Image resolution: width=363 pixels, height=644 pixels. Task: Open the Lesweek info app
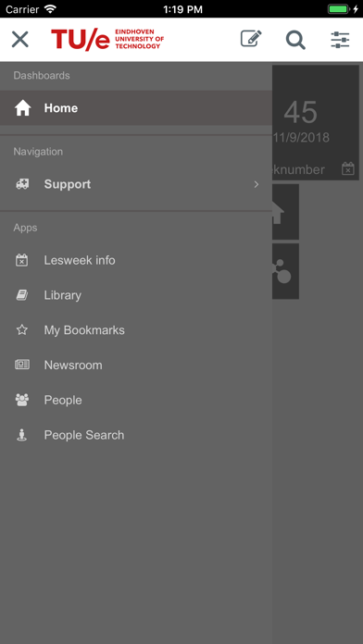136,260
